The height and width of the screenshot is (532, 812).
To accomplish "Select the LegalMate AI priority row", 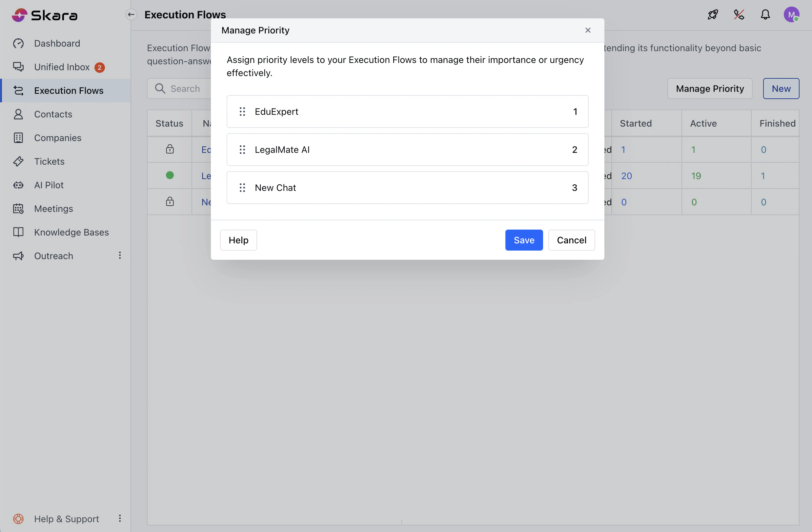I will click(407, 150).
